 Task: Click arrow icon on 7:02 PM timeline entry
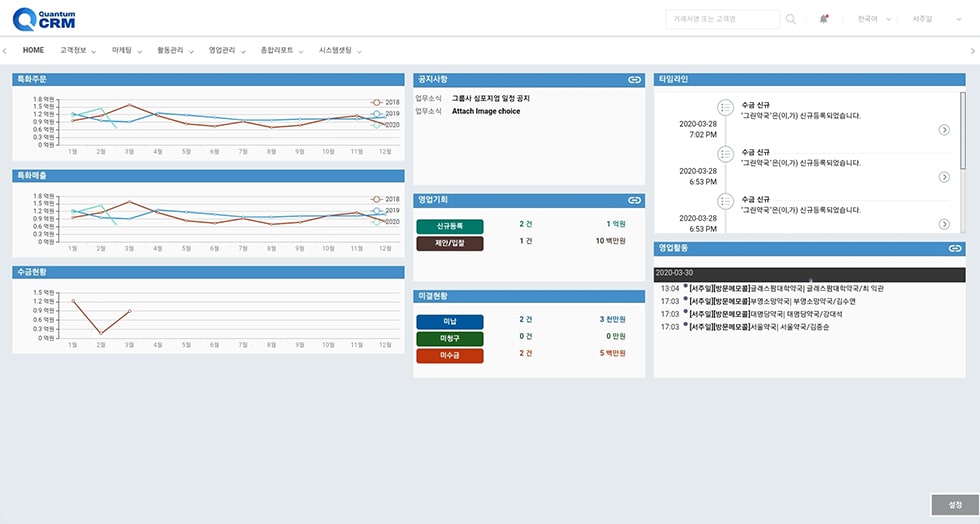(944, 130)
